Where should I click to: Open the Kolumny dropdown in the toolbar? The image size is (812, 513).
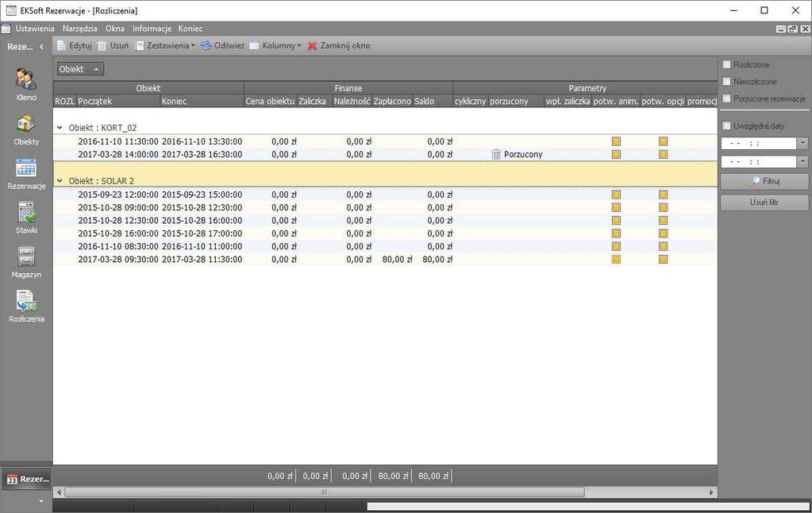pos(275,45)
